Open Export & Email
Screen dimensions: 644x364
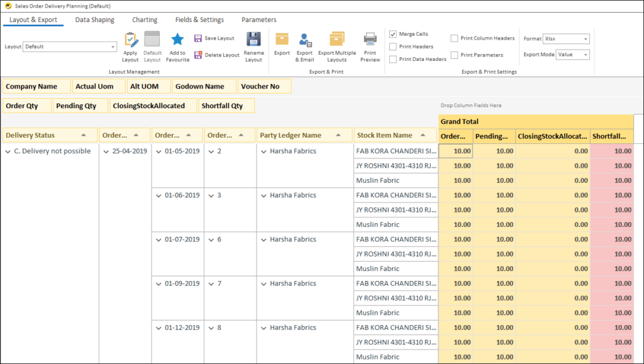pyautogui.click(x=304, y=46)
